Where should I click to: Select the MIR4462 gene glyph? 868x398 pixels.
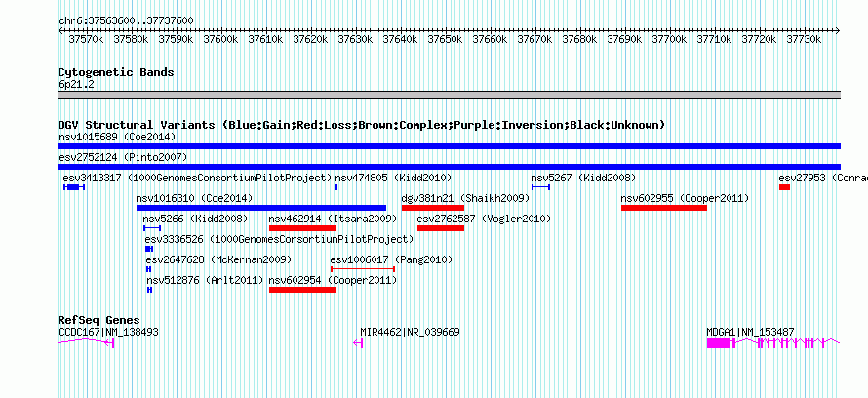pos(358,343)
